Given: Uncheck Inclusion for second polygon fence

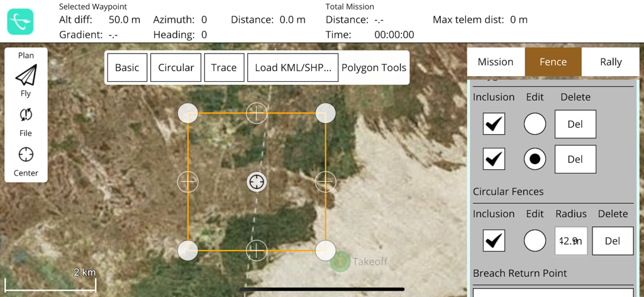Looking at the screenshot, I should 494,159.
